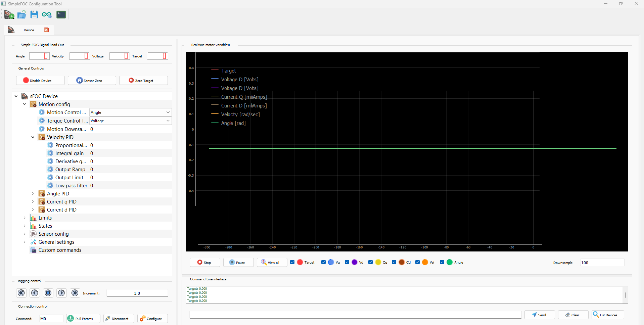Screen dimensions: 644x325
Task: Select Custom commands tree item
Action: pyautogui.click(x=60, y=250)
